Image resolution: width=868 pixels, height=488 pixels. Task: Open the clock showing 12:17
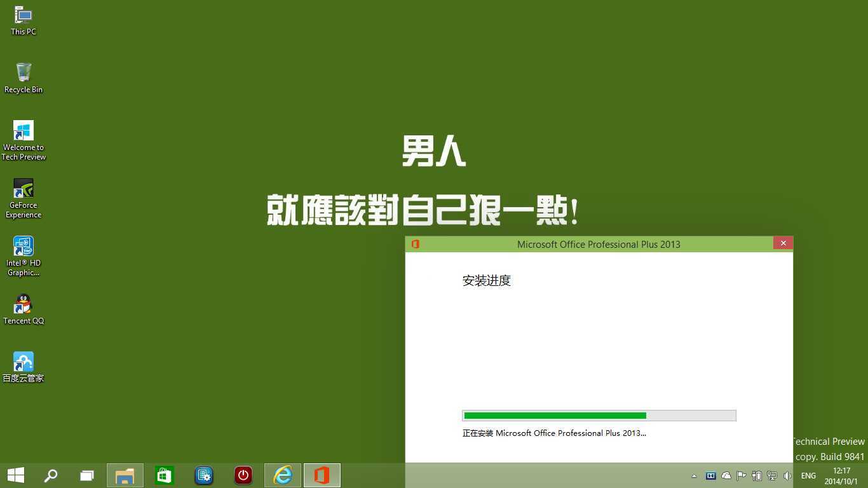coord(841,476)
